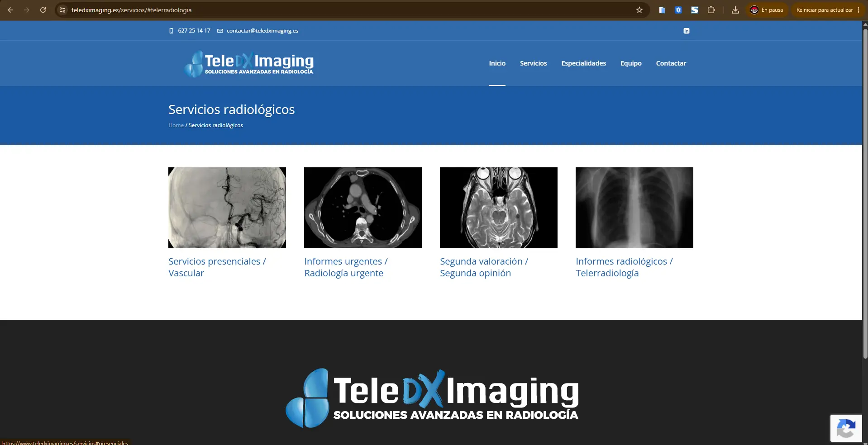The height and width of the screenshot is (445, 868).
Task: Open the Inicio menu item
Action: click(x=497, y=63)
